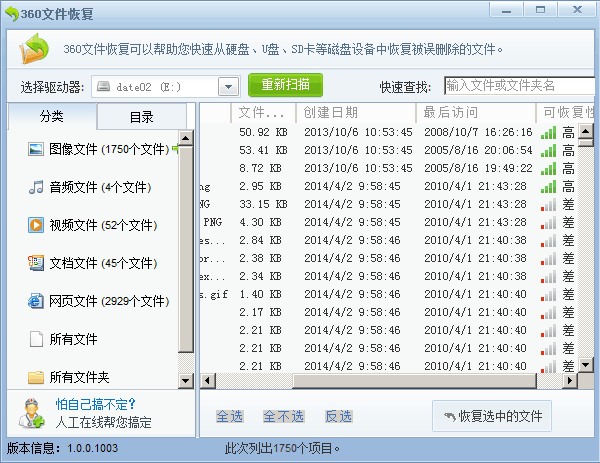The height and width of the screenshot is (463, 600).
Task: Click last-access date 2005/8/16 19:49:22
Action: pyautogui.click(x=478, y=168)
